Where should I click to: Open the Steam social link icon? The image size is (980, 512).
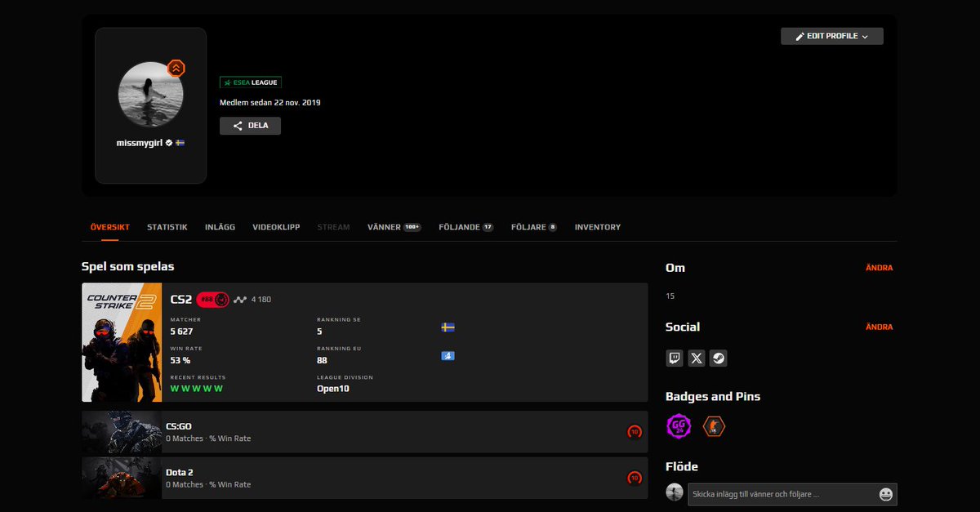click(x=718, y=358)
